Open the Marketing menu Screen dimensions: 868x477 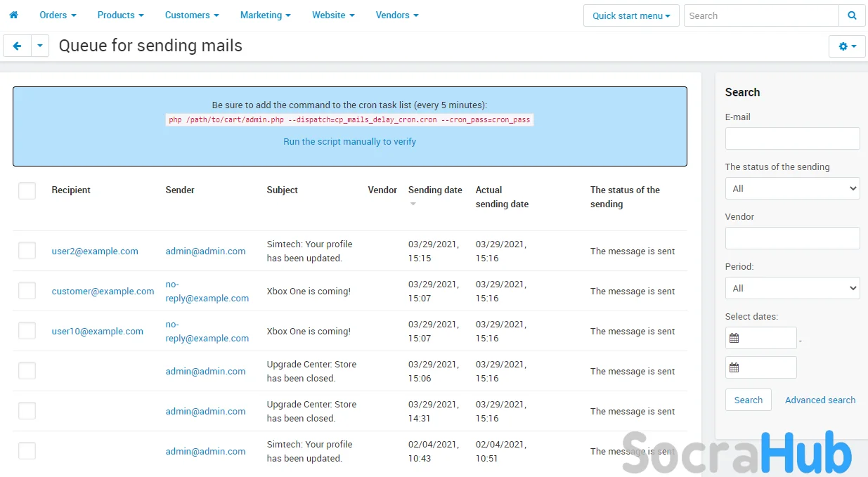(265, 15)
